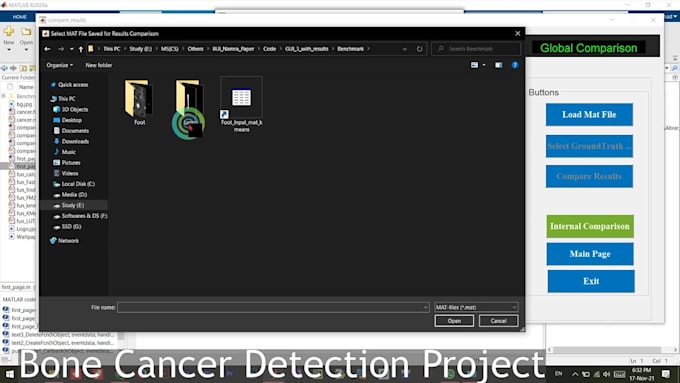Click Load Mat File button

click(x=589, y=115)
